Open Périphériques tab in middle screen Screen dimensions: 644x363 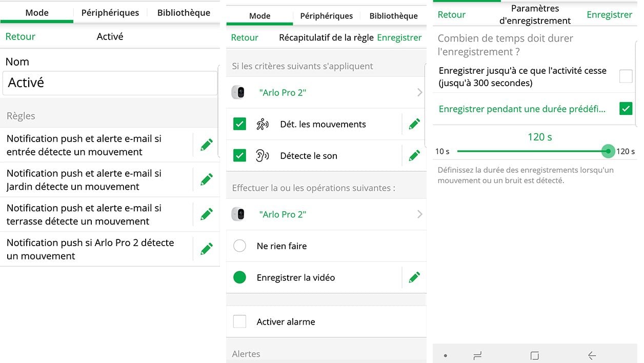pyautogui.click(x=327, y=16)
